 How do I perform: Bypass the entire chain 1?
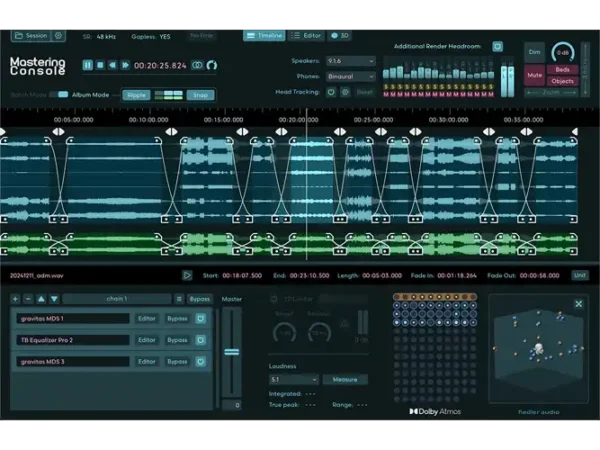(199, 299)
